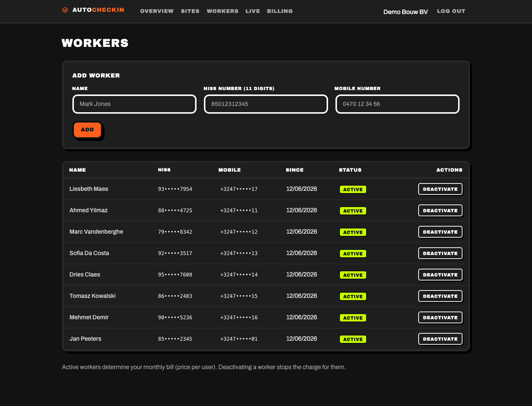Image resolution: width=532 pixels, height=406 pixels.
Task: Click the Mobile column header
Action: pos(229,170)
